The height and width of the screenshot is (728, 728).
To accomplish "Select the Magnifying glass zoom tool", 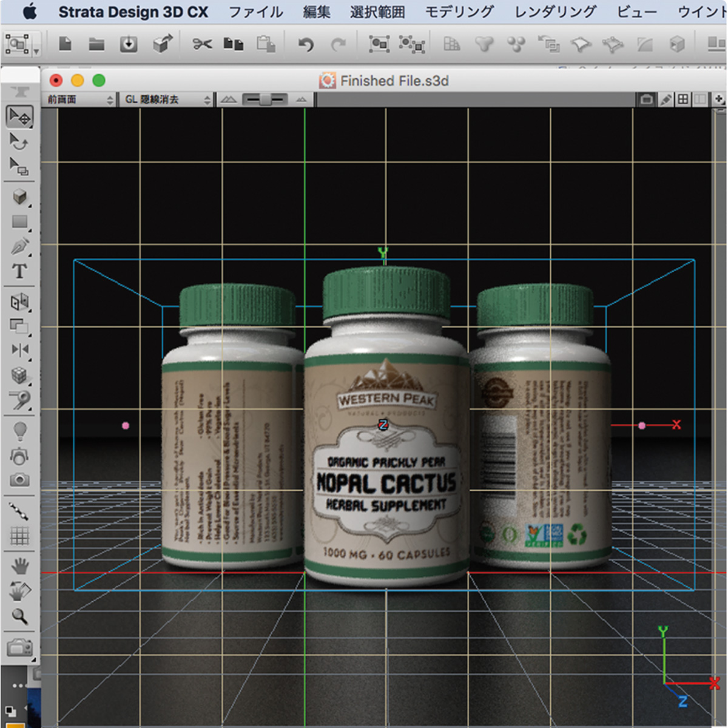I will [x=19, y=616].
